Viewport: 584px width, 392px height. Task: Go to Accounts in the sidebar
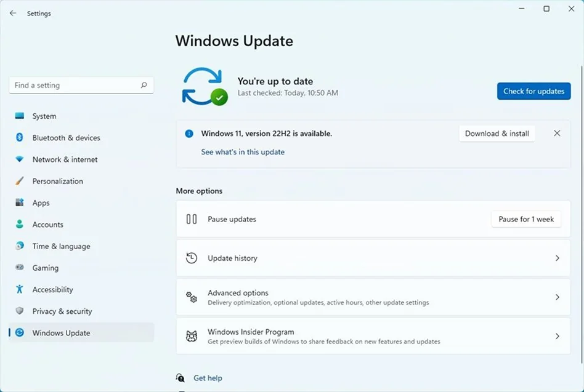click(x=47, y=225)
